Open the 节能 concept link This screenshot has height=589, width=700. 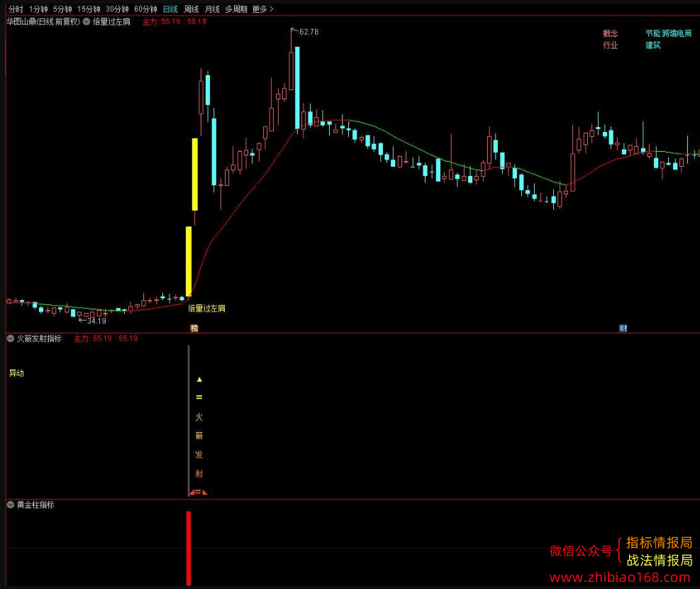652,33
